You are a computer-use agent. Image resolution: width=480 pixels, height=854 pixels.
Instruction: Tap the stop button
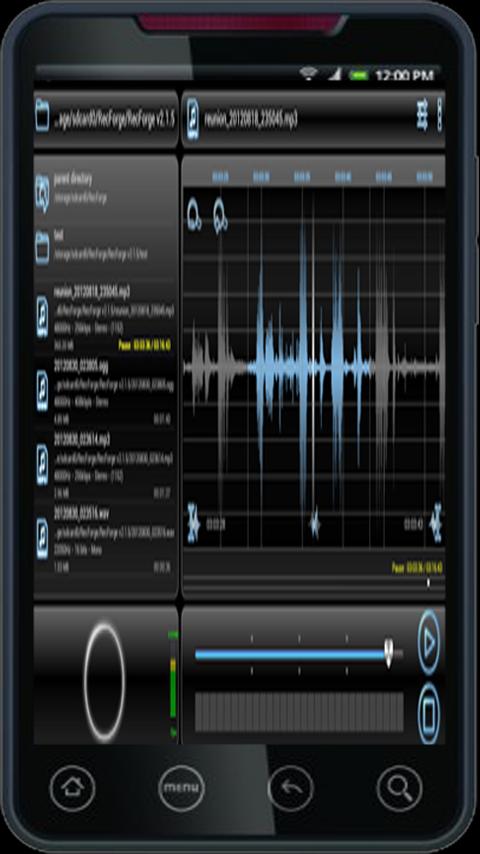429,713
